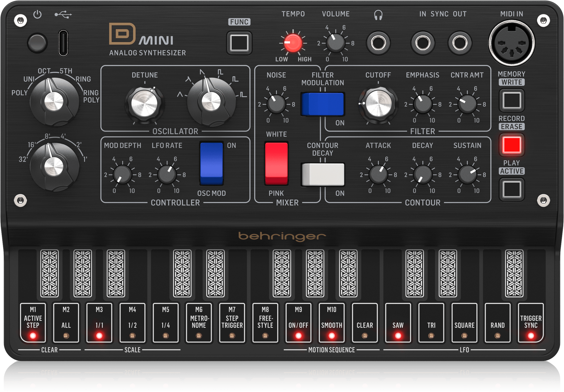Image resolution: width=564 pixels, height=392 pixels.
Task: Tap the M8 FREESTYLE key
Action: click(265, 323)
